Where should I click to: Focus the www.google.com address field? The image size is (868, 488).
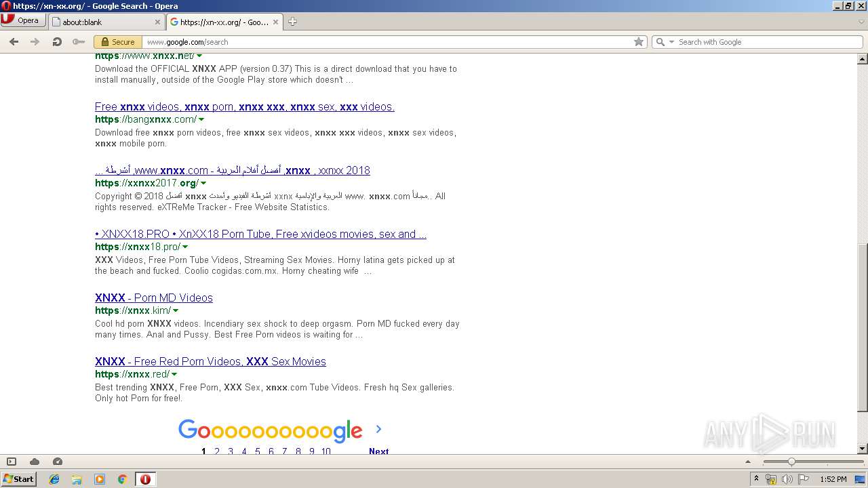(x=387, y=42)
